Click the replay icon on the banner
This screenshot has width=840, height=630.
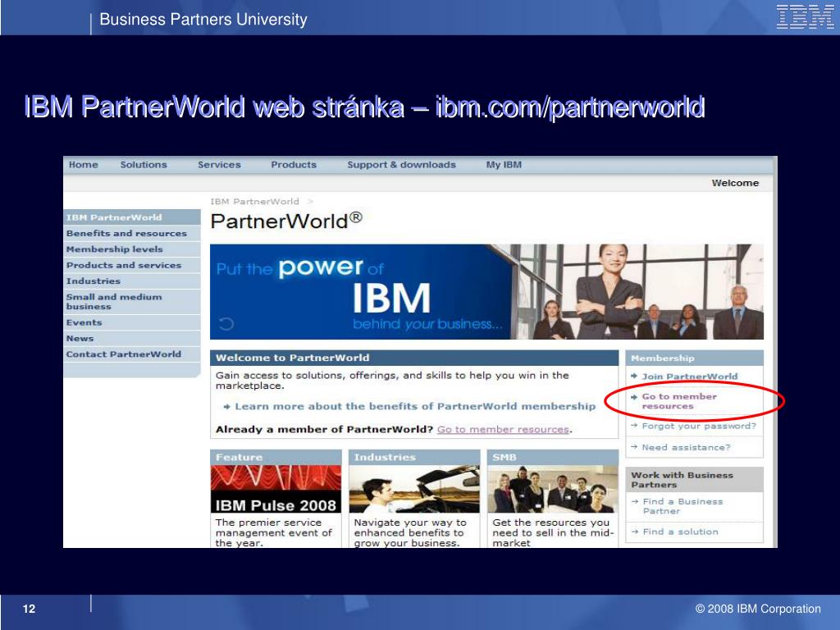coord(226,324)
